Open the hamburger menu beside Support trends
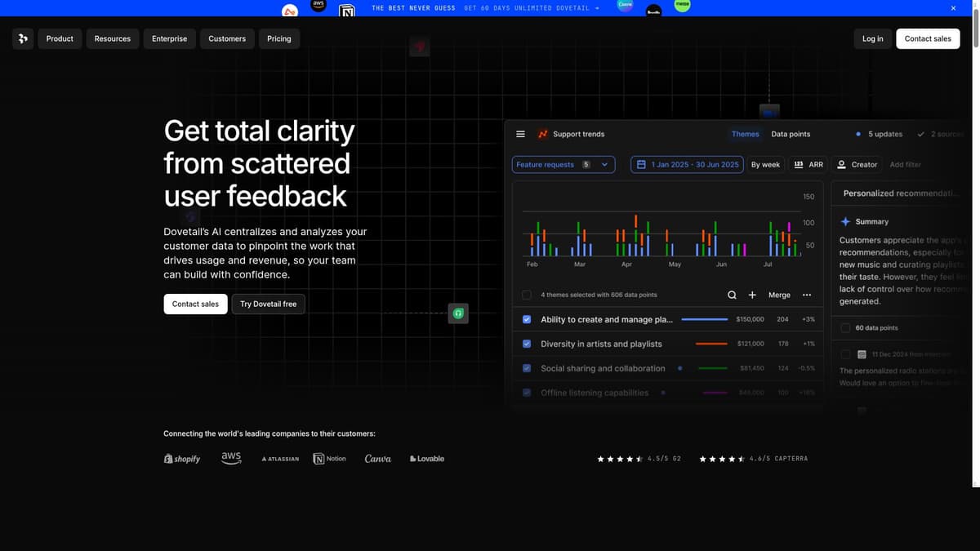Viewport: 980px width, 551px height. (x=520, y=134)
